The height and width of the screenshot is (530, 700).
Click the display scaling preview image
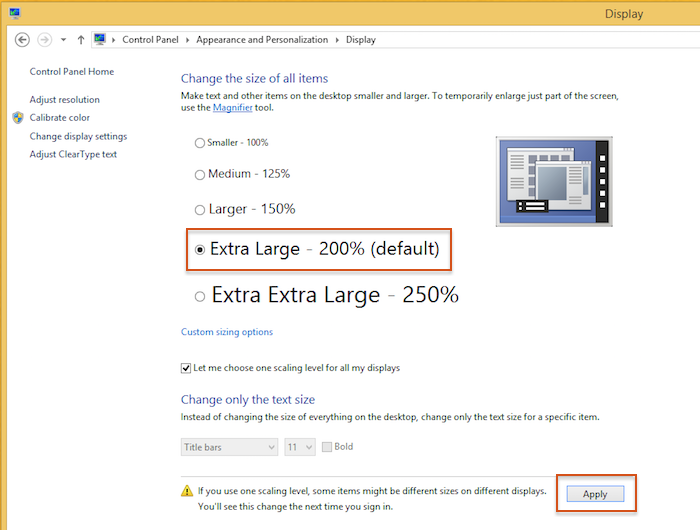554,181
